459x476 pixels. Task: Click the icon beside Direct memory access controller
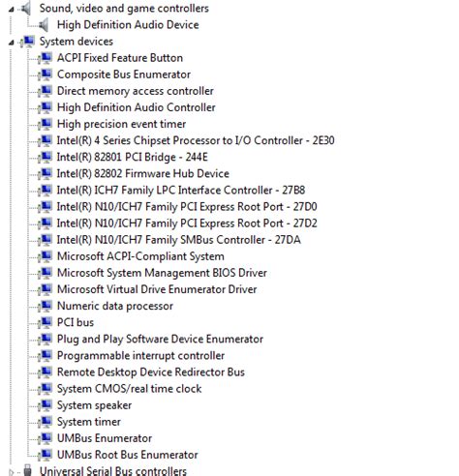coord(45,91)
